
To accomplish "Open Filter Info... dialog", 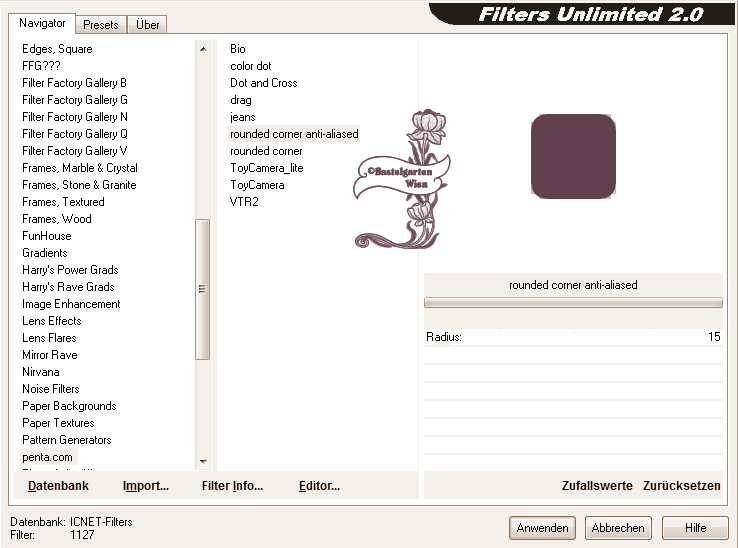I will click(x=233, y=486).
